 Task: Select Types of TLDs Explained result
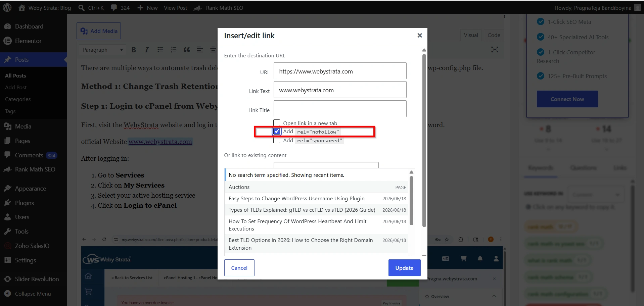pyautogui.click(x=317, y=210)
